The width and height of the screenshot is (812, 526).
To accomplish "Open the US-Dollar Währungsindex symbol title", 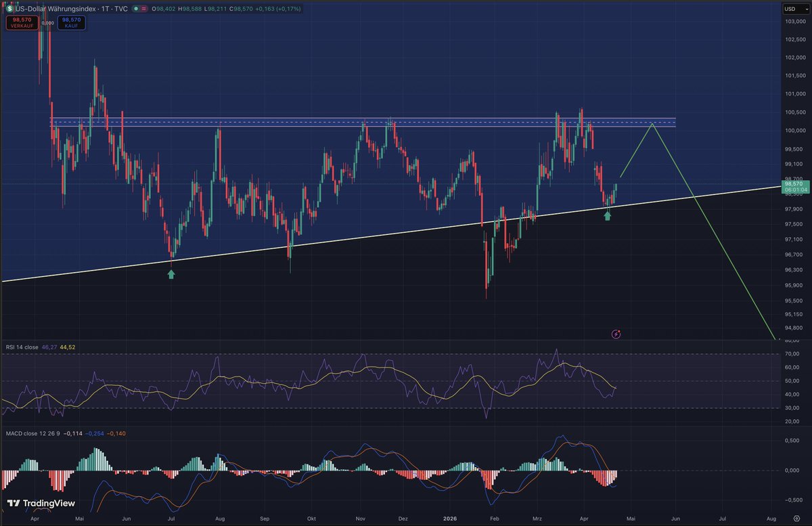I will point(55,9).
